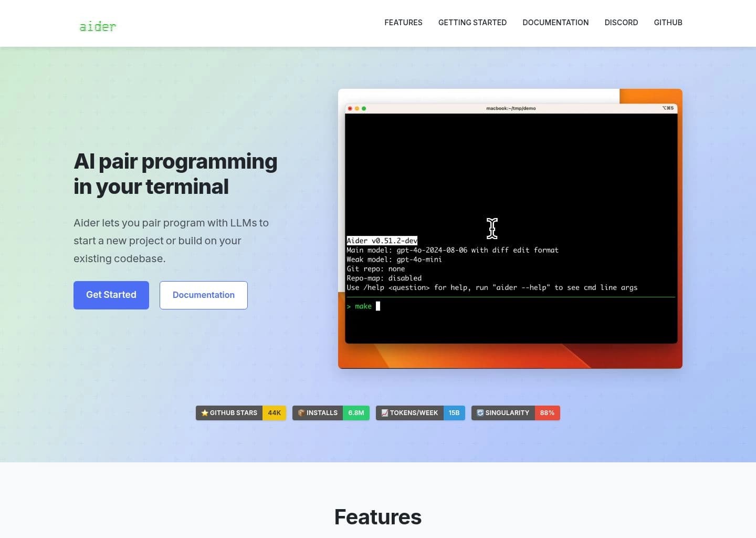The height and width of the screenshot is (538, 756).
Task: Click the 'Git repo: none' terminal line
Action: [x=376, y=269]
